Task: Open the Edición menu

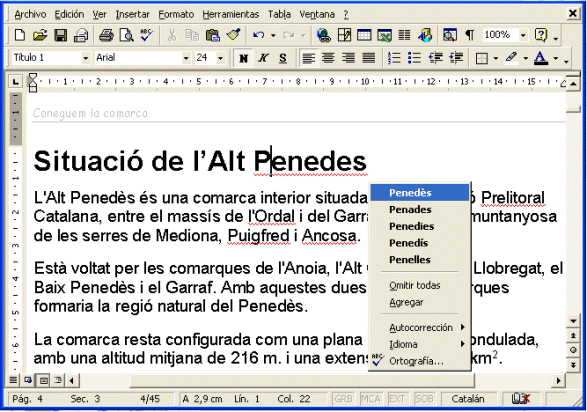Action: pos(69,15)
